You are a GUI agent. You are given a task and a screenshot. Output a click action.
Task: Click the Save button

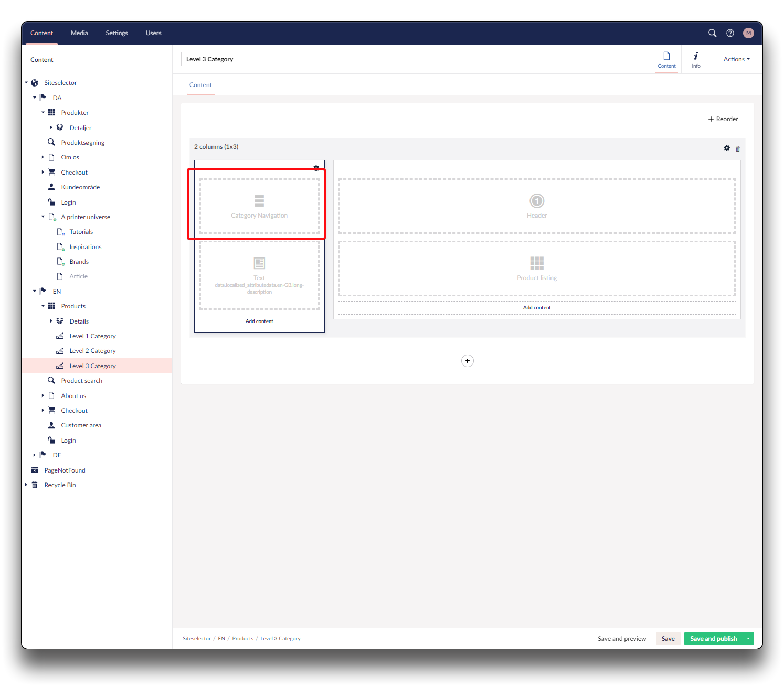tap(668, 639)
